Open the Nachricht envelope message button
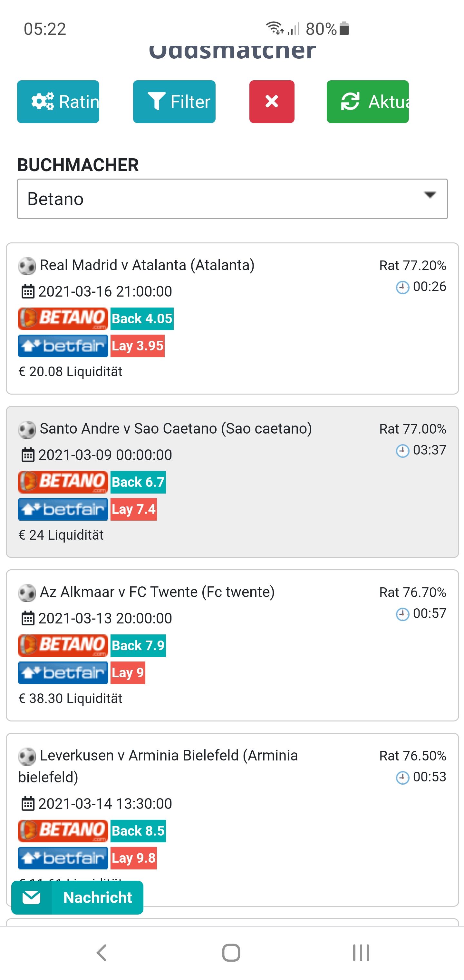 [77, 897]
